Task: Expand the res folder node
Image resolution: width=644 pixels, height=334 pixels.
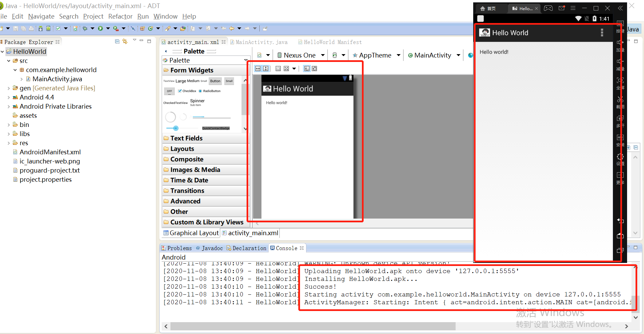Action: click(9, 143)
